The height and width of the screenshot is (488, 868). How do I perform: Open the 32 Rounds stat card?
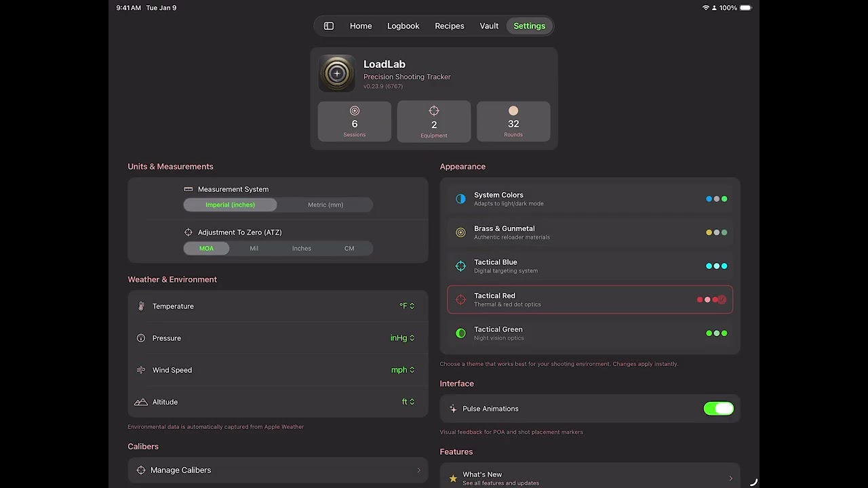[x=513, y=121]
